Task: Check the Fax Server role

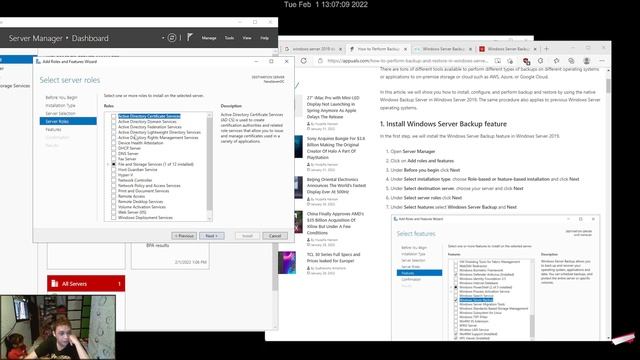Action: tap(113, 159)
